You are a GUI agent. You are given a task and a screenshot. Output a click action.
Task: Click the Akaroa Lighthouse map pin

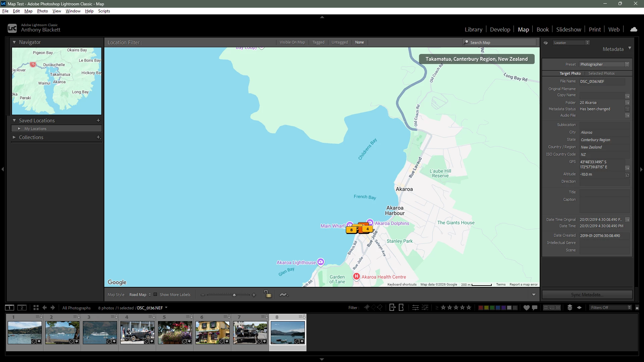pos(321,262)
